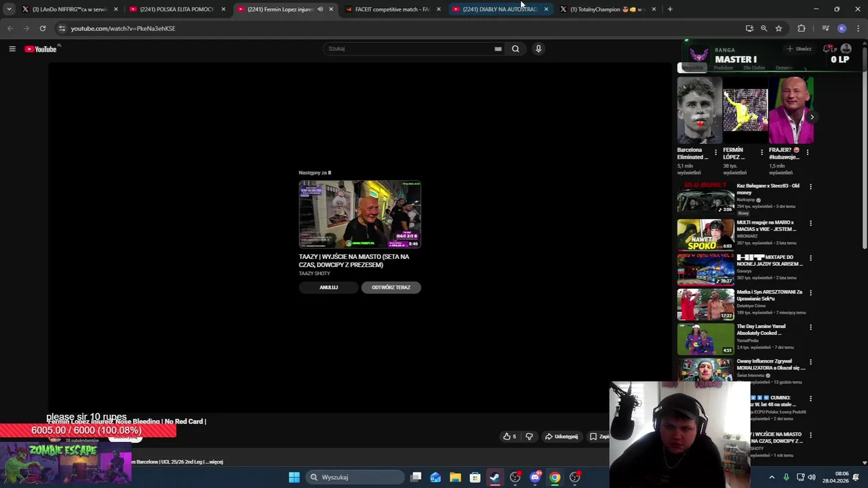This screenshot has height=488, width=868.
Task: Open File Explorer from the taskbar
Action: coord(455,477)
